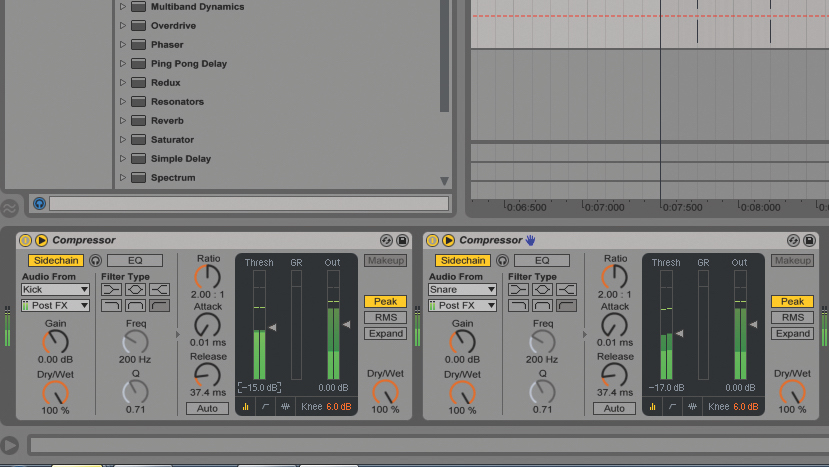
Task: Collapse sidechain section triangle on Kick compressor
Action: click(178, 334)
